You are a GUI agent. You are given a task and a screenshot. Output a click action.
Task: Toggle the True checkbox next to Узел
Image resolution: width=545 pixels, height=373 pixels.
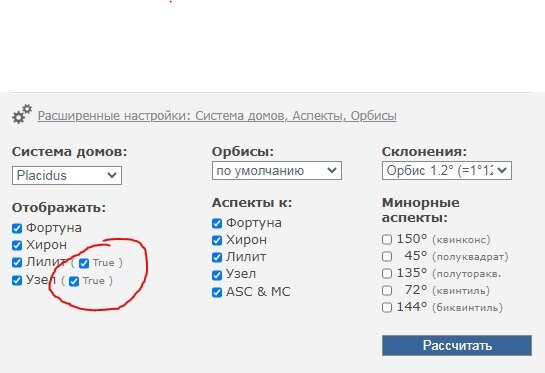[x=74, y=281]
